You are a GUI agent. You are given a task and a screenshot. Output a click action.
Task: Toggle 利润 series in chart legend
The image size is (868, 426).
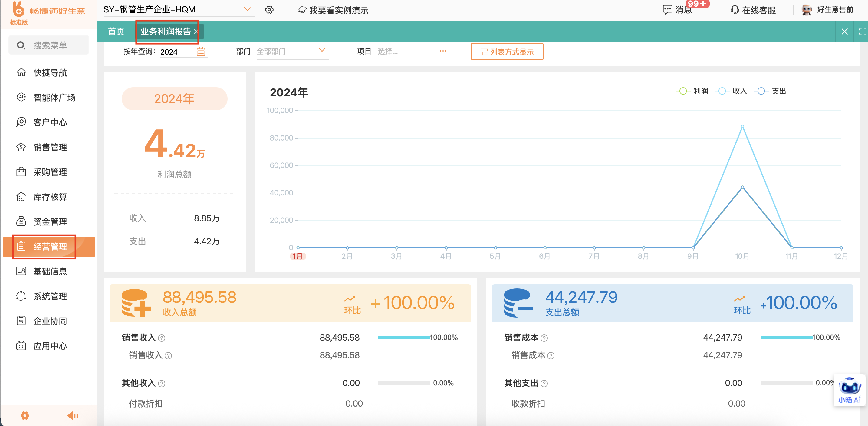(x=692, y=91)
